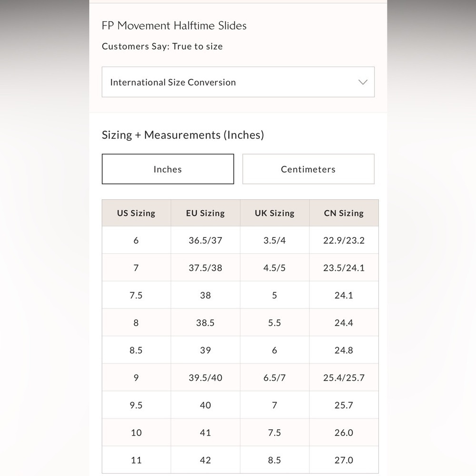Expand the International Size Conversion dropdown
The image size is (476, 476).
(x=238, y=82)
